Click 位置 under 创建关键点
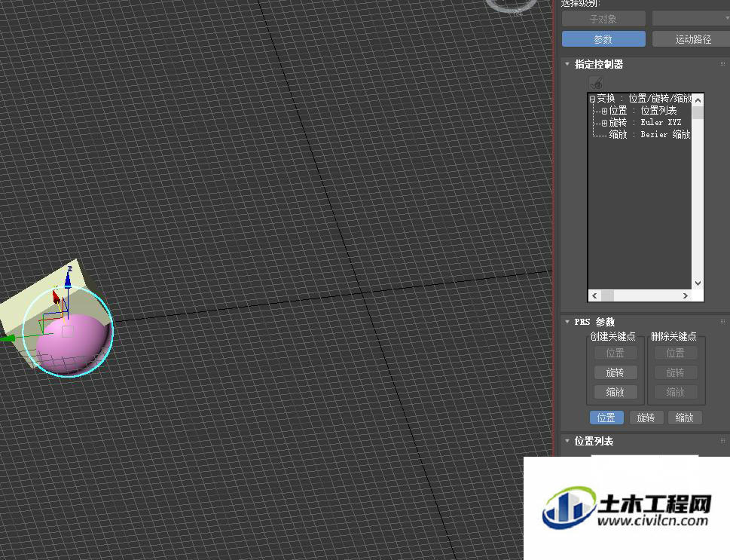Screen dimensions: 730x560 [x=615, y=353]
